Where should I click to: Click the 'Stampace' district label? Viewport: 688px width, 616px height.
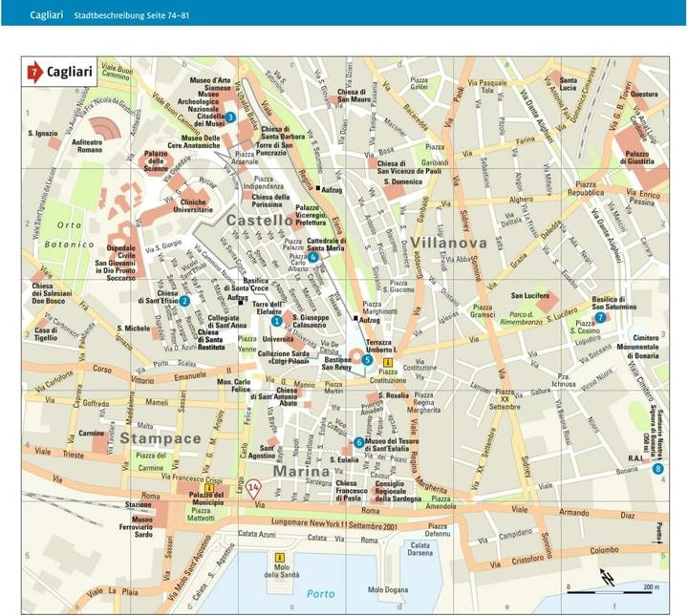[161, 438]
